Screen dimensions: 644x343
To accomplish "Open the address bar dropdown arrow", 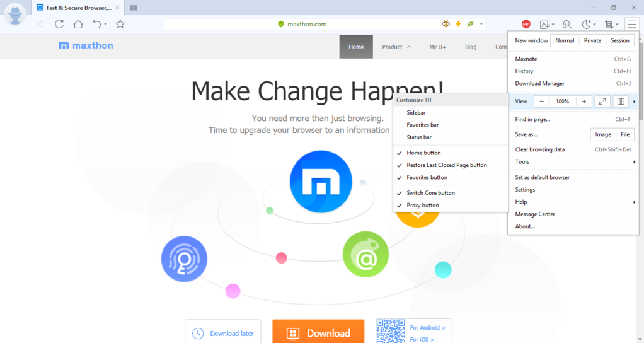I will click(481, 24).
